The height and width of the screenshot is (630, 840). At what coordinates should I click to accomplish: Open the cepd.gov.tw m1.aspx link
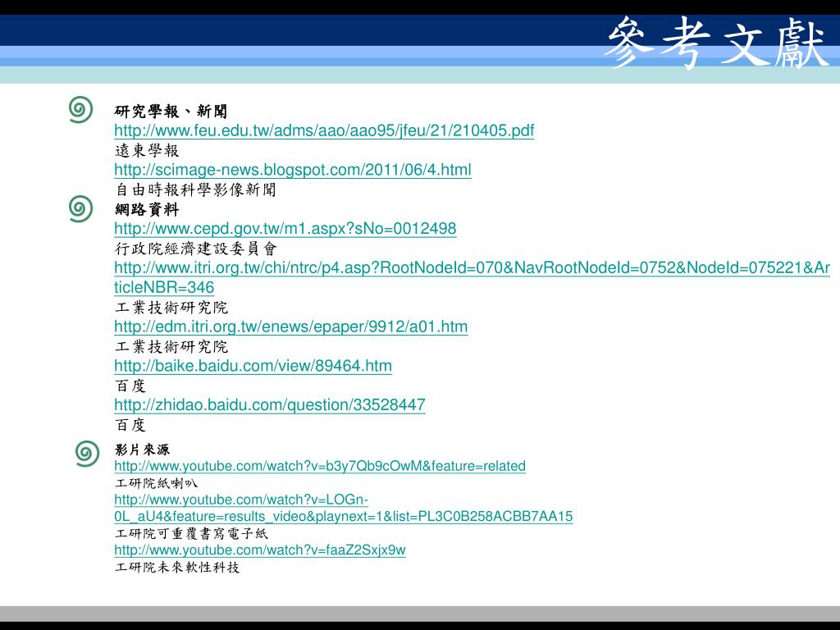(x=285, y=229)
